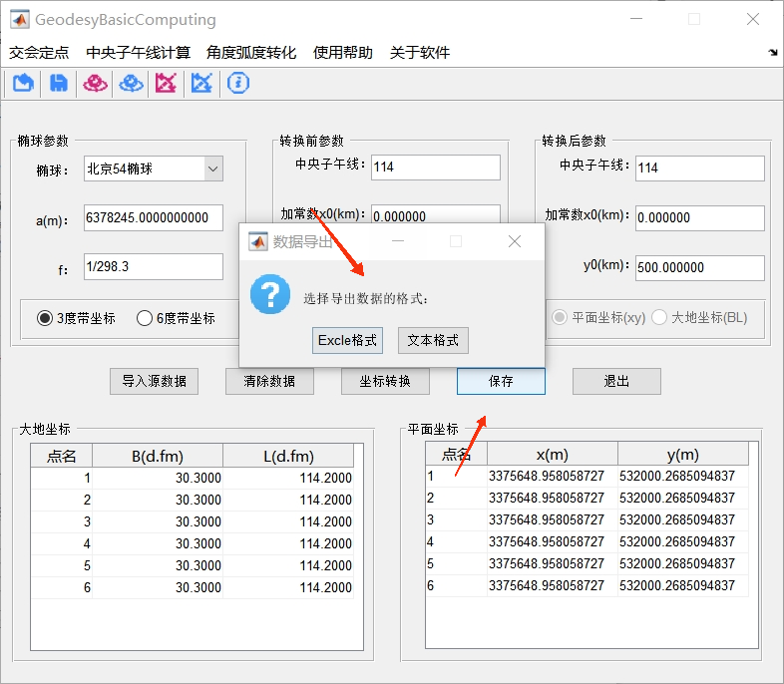This screenshot has height=684, width=784.
Task: Click B value 30.3000 in row 6
Action: tap(158, 587)
